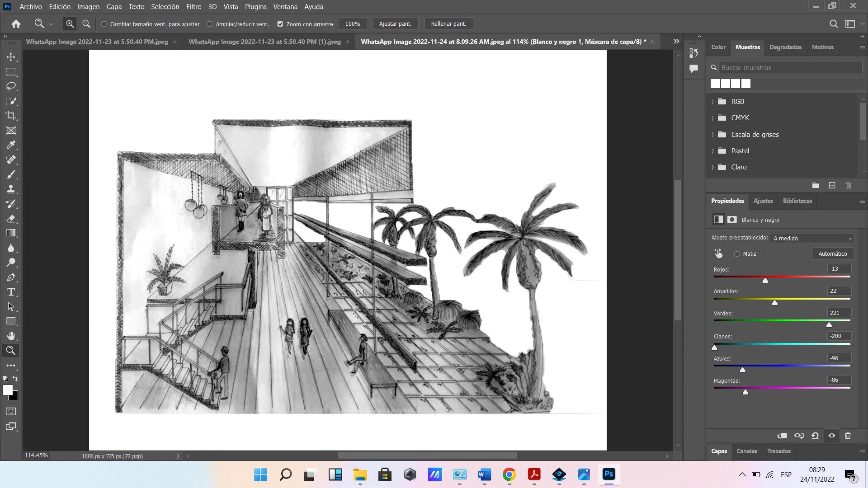Click the Automático button

pyautogui.click(x=832, y=253)
